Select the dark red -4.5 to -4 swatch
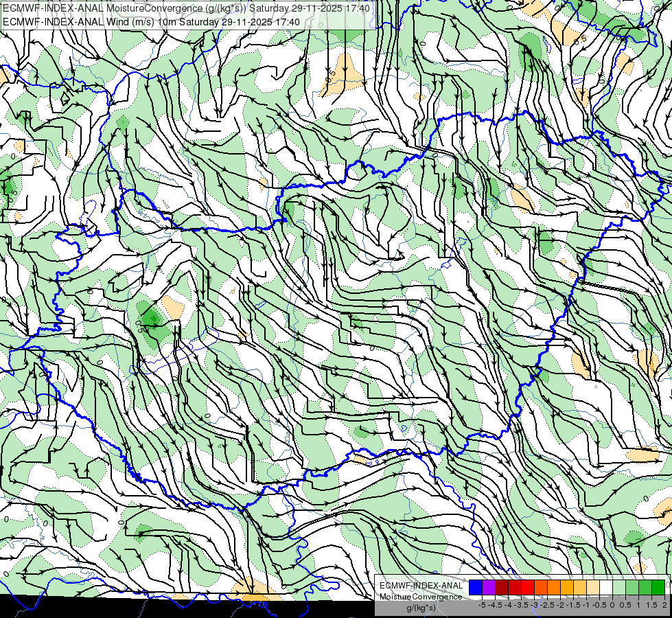 (x=502, y=587)
